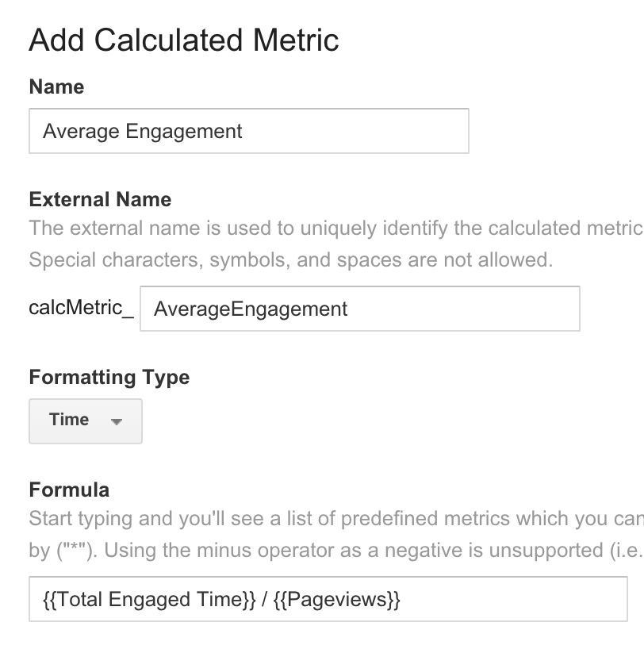Click the Formatting Type label
This screenshot has height=649, width=644.
(109, 378)
